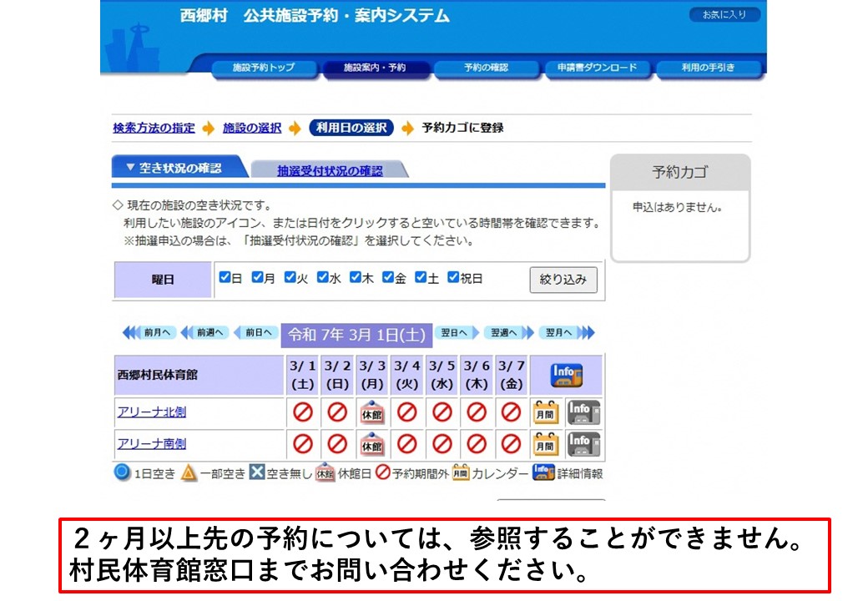Select the 利用日の選択 step badge
Viewport: 868px width, 601px height.
pos(351,128)
